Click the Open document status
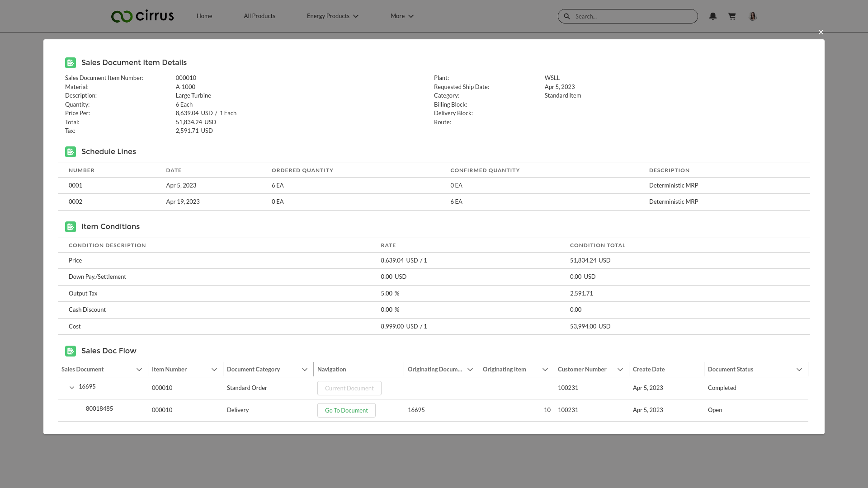This screenshot has width=868, height=488. pyautogui.click(x=715, y=410)
